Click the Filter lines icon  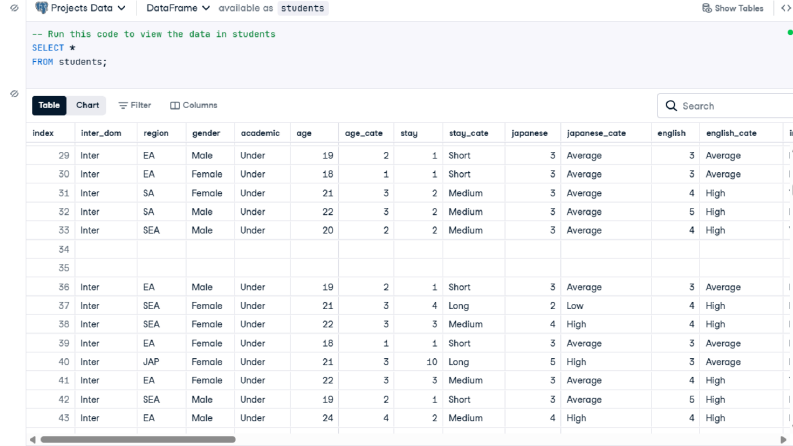[x=123, y=105]
